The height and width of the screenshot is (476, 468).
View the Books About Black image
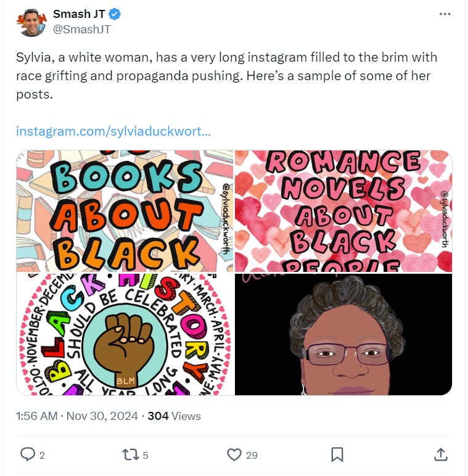[x=125, y=211]
